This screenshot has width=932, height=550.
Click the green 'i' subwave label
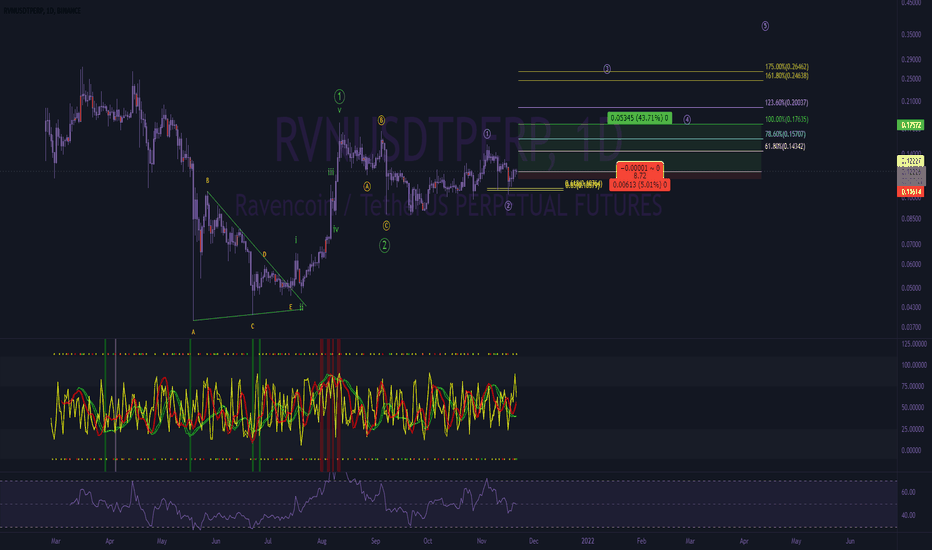(x=296, y=240)
